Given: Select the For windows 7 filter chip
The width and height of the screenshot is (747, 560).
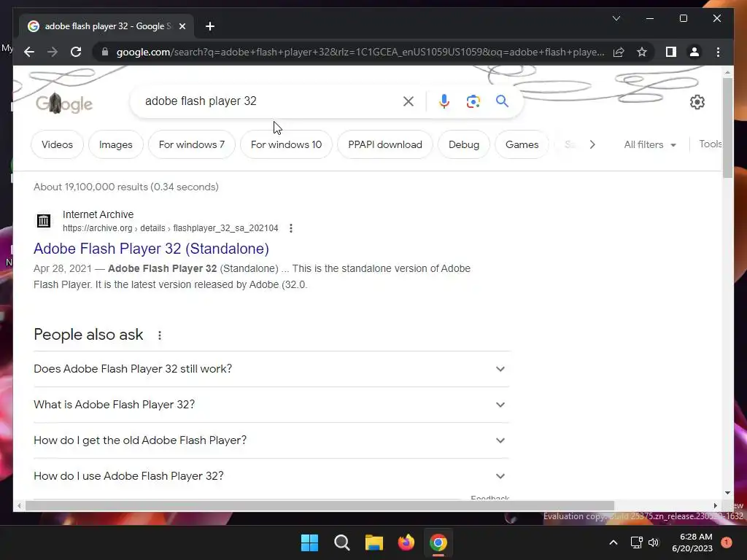Looking at the screenshot, I should click(192, 145).
